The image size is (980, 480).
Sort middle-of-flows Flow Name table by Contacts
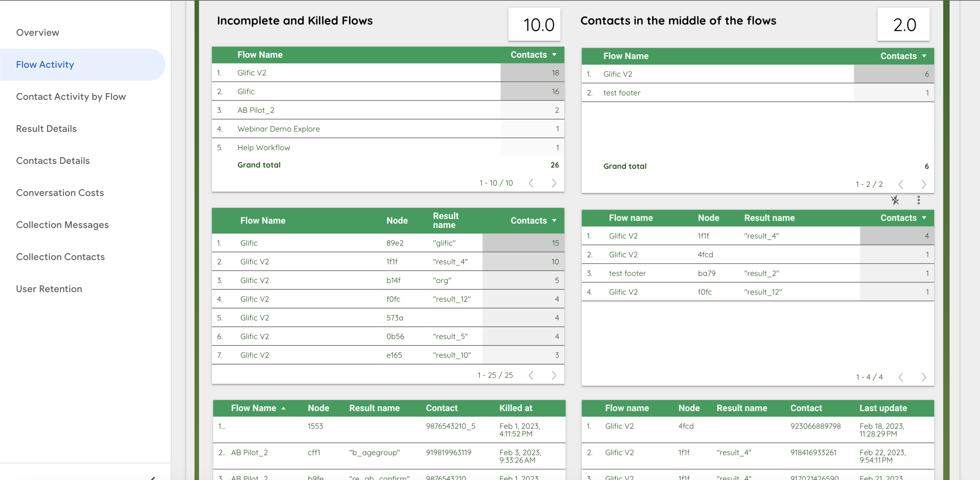click(x=903, y=56)
